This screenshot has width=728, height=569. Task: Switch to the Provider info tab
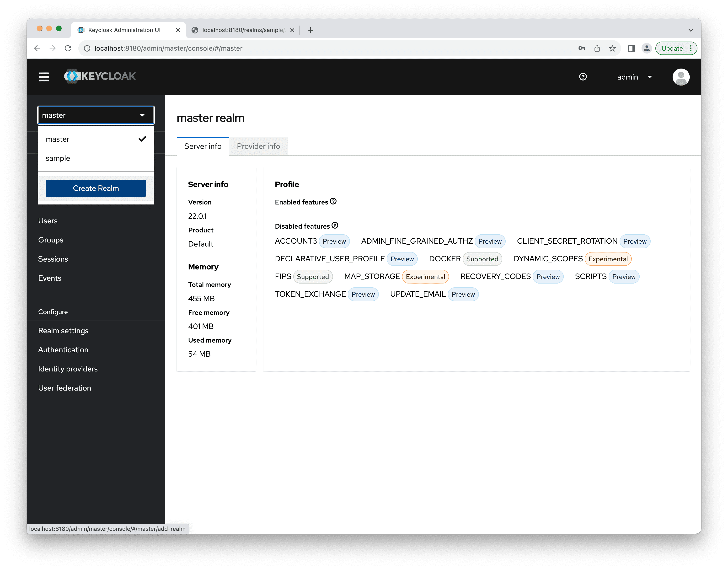(258, 146)
